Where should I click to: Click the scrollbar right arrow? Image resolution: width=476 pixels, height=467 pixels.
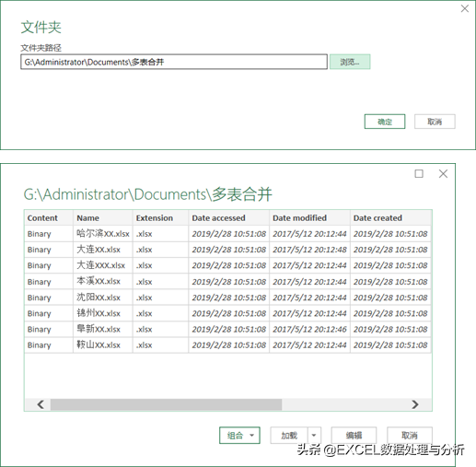coord(415,404)
